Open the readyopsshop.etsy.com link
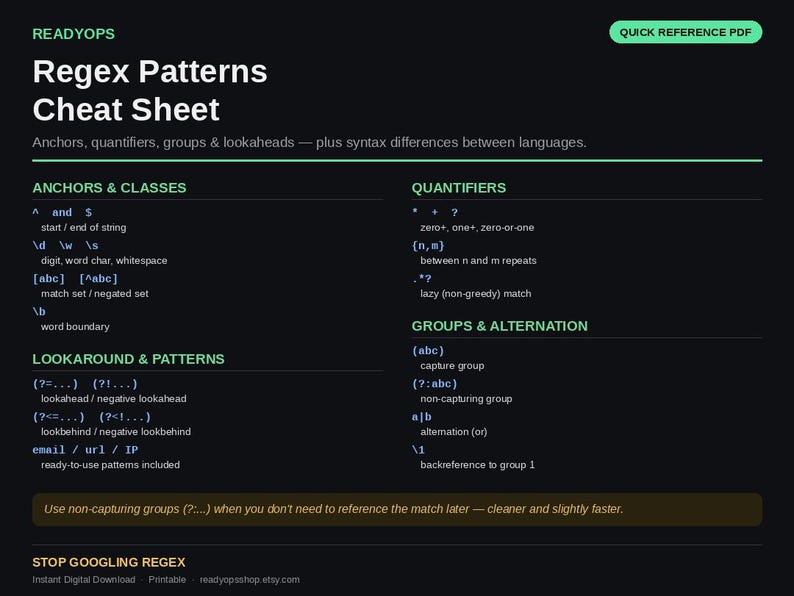The height and width of the screenshot is (596, 794). click(249, 579)
